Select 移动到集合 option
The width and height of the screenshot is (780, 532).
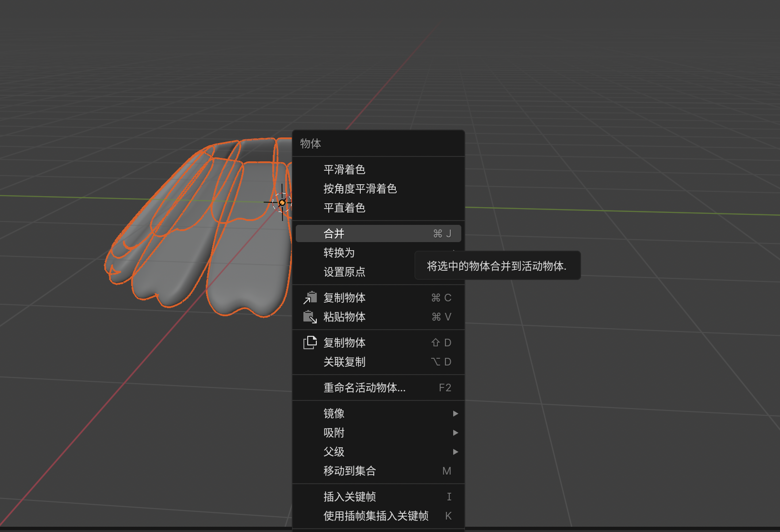[x=350, y=471]
